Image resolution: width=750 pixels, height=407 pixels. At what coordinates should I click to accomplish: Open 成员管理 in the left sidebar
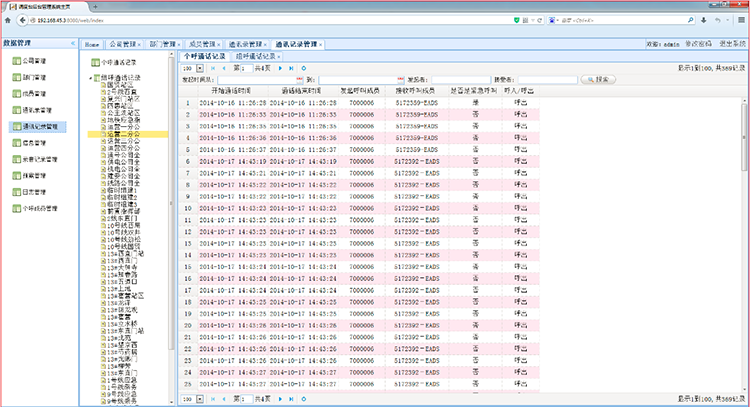point(29,94)
